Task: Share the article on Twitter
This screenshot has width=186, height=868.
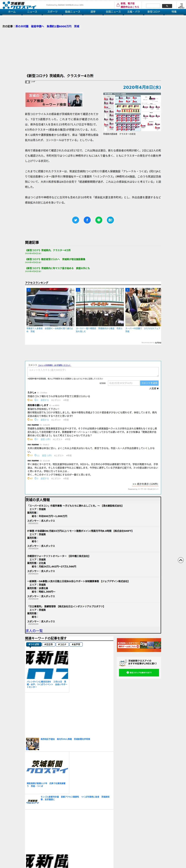Action: coord(76,220)
